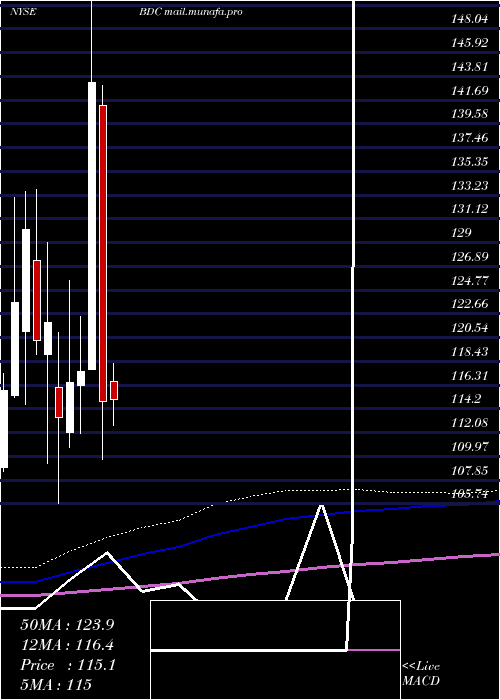
Task: Select the 112.08 price axis label
Action: coord(469,422)
